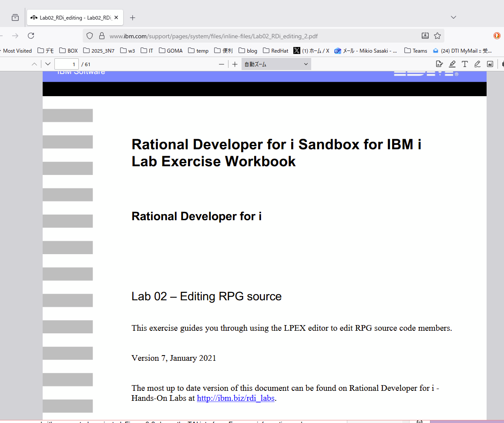The image size is (504, 423).
Task: Click the Lab Exercise Workbook title line
Action: [213, 161]
